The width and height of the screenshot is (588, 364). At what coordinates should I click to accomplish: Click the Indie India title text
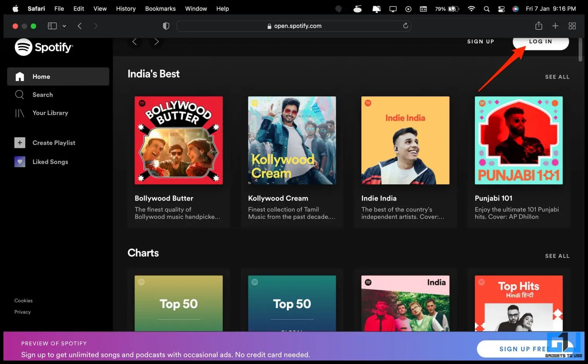click(379, 198)
